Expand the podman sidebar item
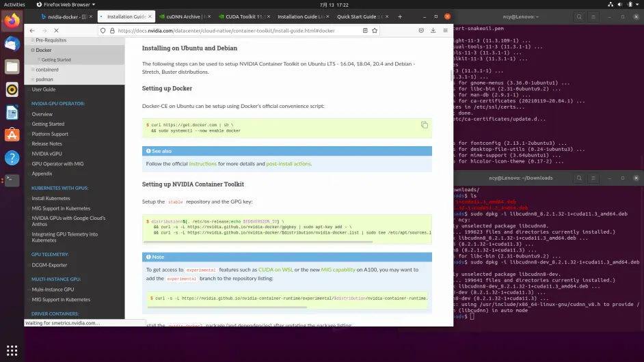Image resolution: width=644 pixels, height=362 pixels. tap(32, 80)
